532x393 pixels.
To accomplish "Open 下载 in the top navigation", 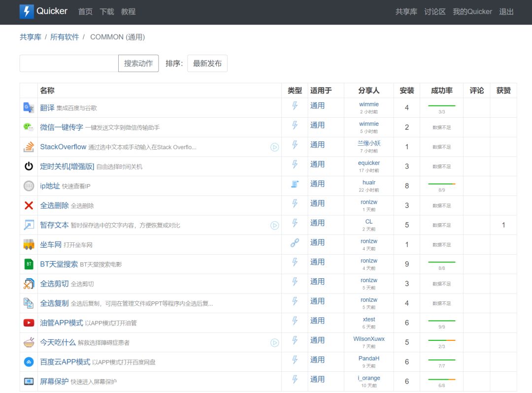I will tap(107, 12).
